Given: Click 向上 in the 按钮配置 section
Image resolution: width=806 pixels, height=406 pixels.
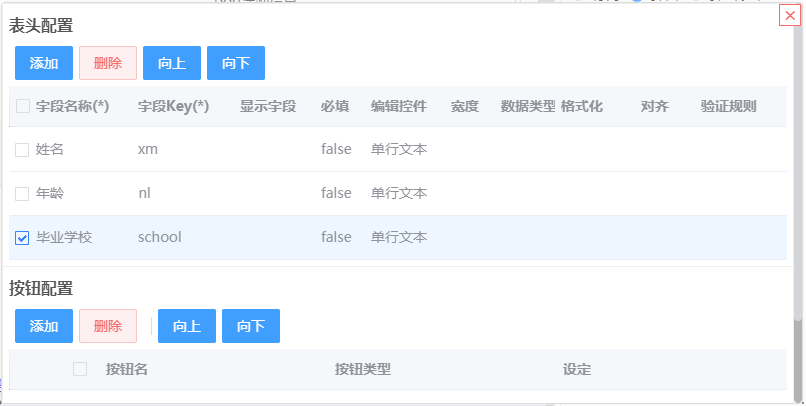Looking at the screenshot, I should click(x=187, y=326).
